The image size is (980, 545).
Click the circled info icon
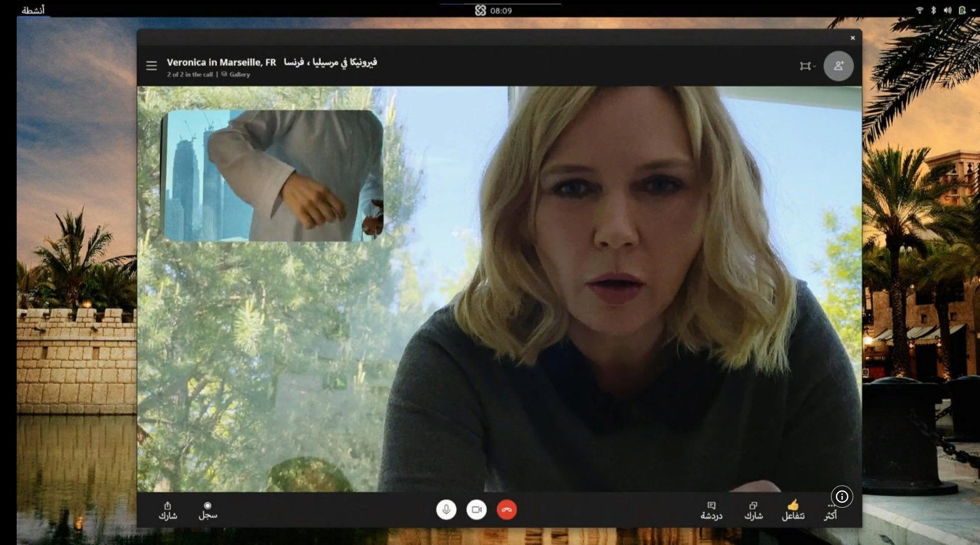[x=842, y=497]
